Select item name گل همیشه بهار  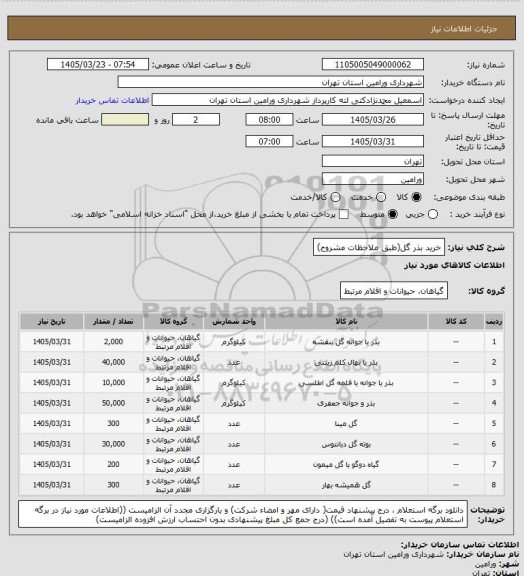[x=346, y=485]
